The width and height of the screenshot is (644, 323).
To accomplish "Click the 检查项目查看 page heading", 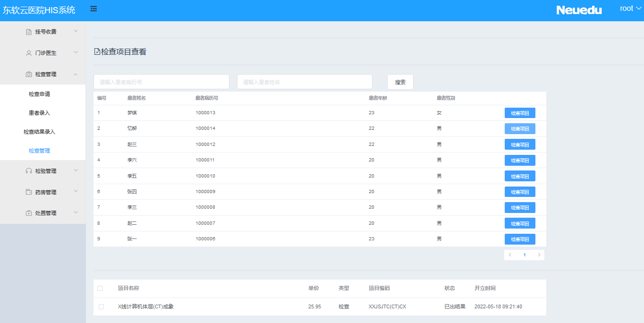I will [124, 51].
